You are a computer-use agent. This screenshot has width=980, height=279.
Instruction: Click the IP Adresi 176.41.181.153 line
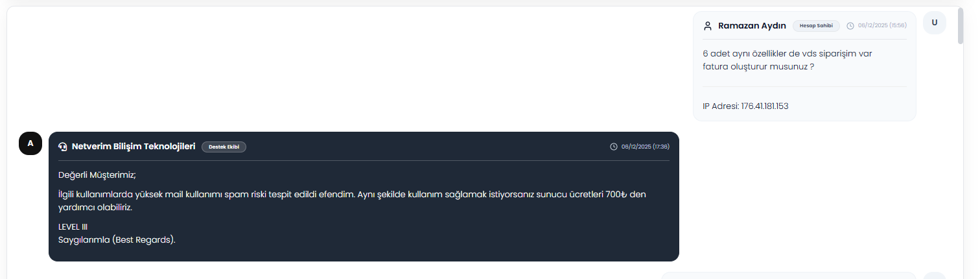point(745,106)
